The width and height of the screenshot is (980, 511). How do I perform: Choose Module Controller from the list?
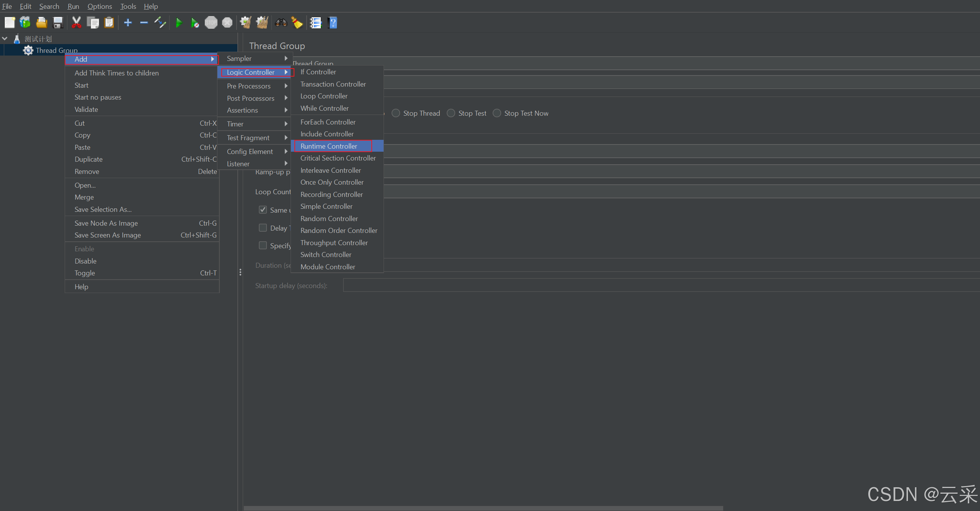click(337, 267)
